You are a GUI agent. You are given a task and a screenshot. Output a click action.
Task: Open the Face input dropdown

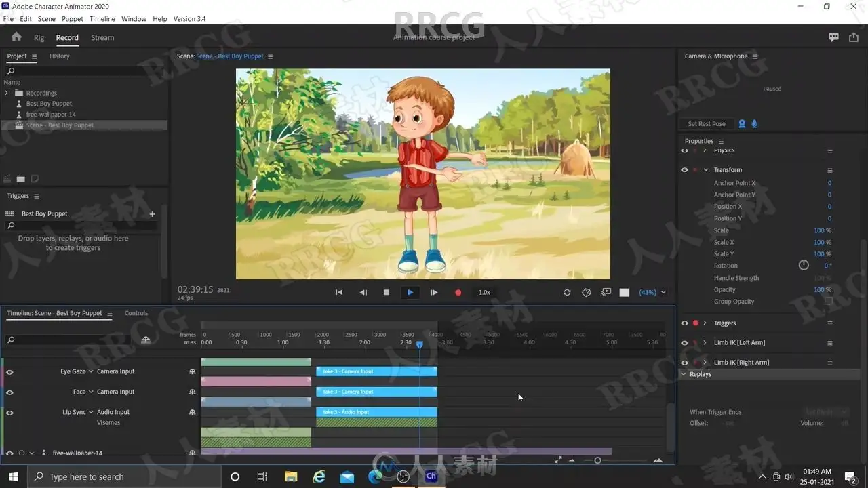tap(91, 392)
